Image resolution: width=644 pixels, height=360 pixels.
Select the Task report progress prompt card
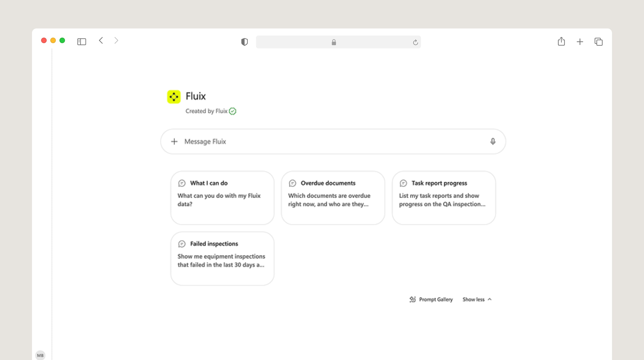(x=444, y=198)
